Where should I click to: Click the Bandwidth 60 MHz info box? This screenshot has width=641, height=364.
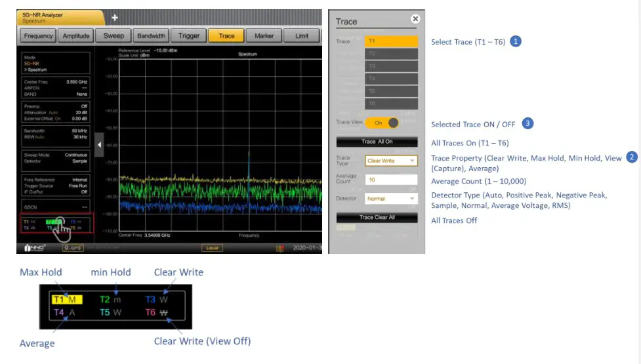pos(56,136)
